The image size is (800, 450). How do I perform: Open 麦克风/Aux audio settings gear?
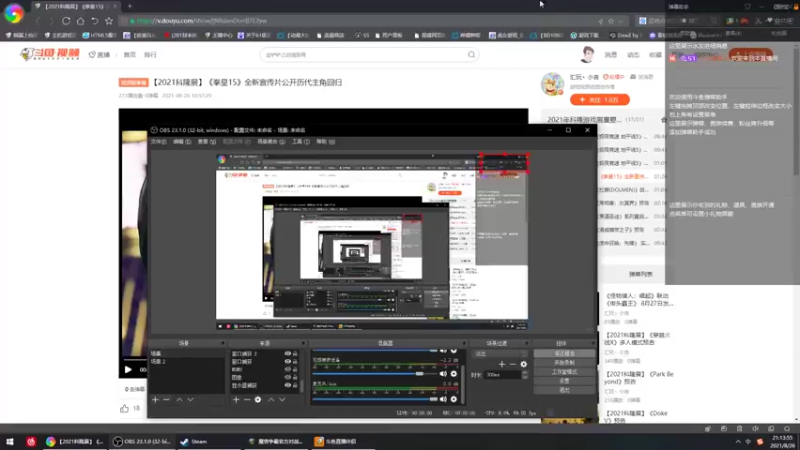[x=454, y=399]
